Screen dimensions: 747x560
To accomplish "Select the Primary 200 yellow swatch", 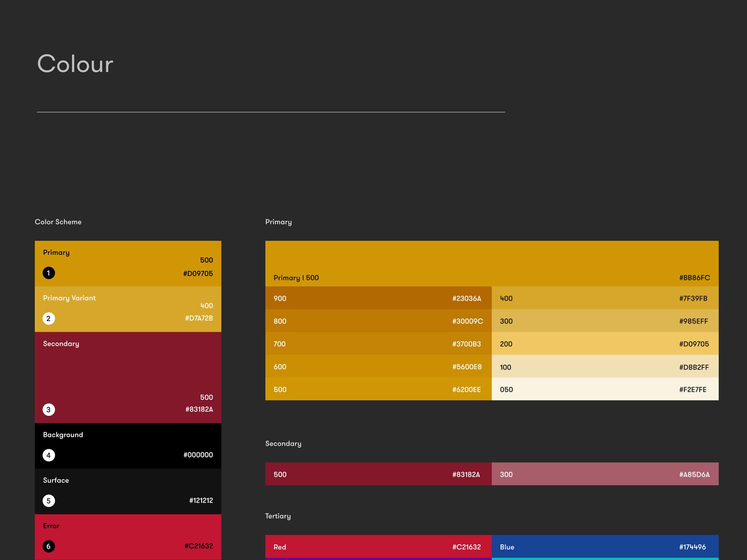I will click(x=605, y=344).
